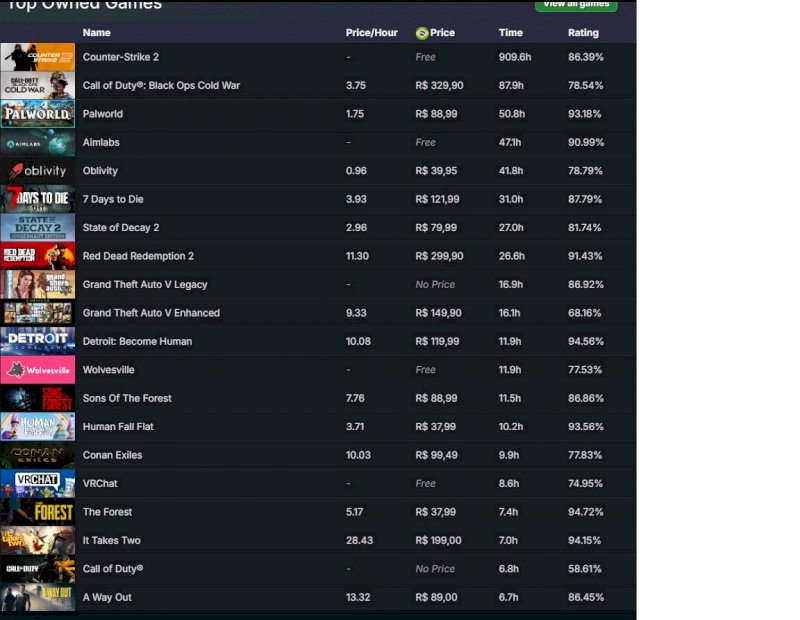Click the 0.96 price per hour value
The image size is (800, 620).
(356, 170)
